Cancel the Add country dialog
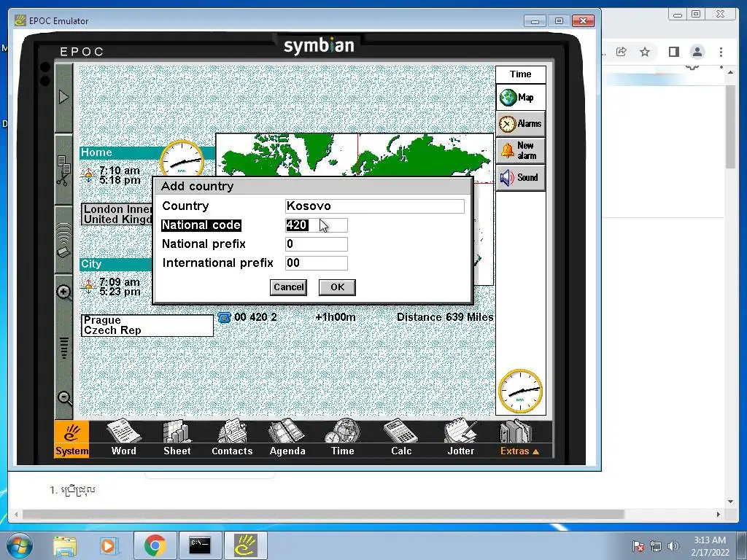This screenshot has width=747, height=560. 288,287
